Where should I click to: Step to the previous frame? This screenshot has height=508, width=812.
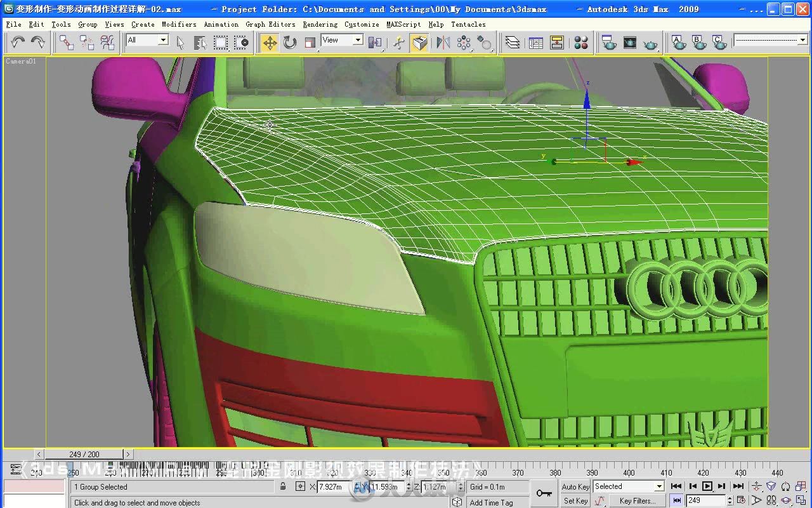click(x=692, y=486)
